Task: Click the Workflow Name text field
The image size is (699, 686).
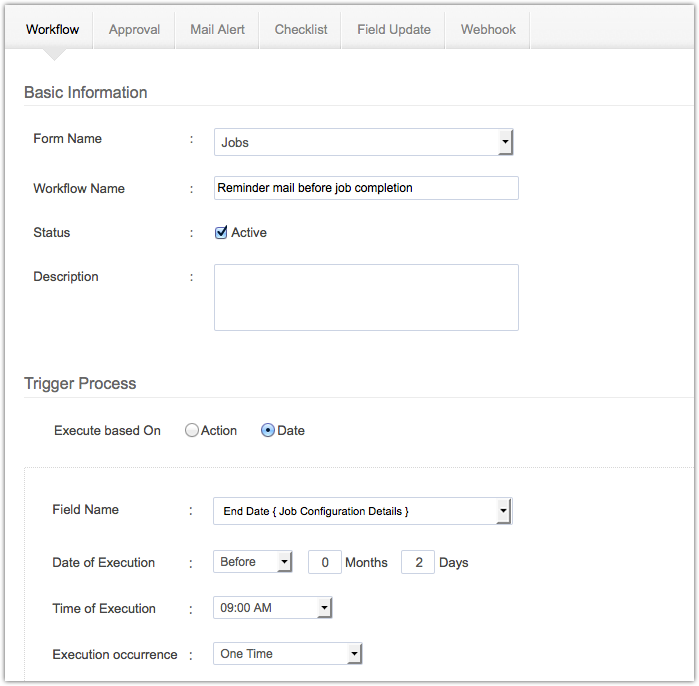Action: [366, 188]
